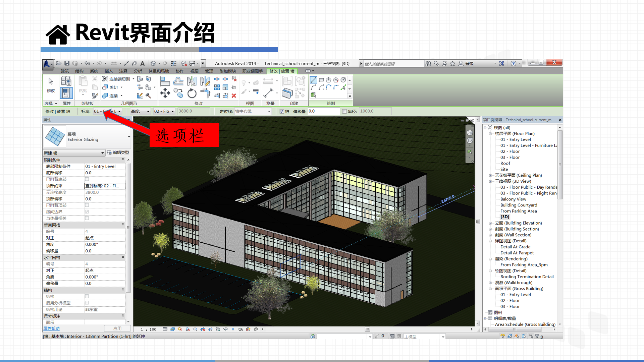Collapse the 限制条件 section
The image size is (644, 362).
(x=123, y=160)
